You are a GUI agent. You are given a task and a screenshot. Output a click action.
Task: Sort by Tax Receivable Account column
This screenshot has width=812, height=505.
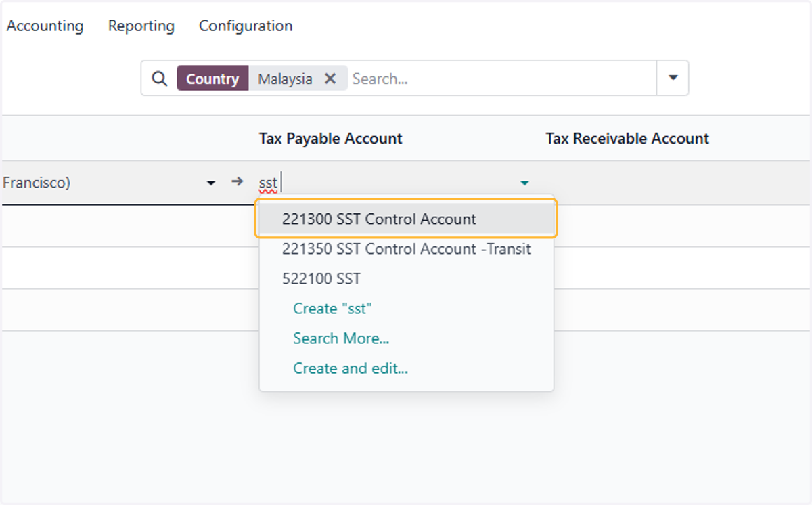click(x=627, y=138)
